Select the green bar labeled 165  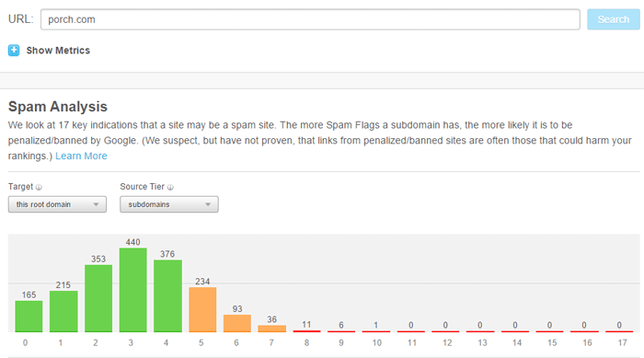(29, 316)
